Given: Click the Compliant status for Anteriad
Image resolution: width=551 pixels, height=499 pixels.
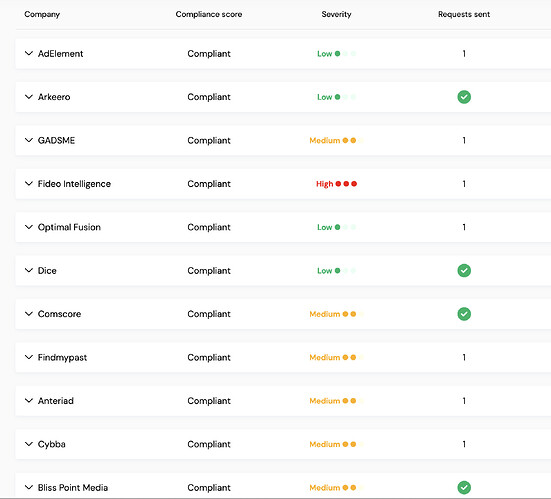Looking at the screenshot, I should (209, 401).
